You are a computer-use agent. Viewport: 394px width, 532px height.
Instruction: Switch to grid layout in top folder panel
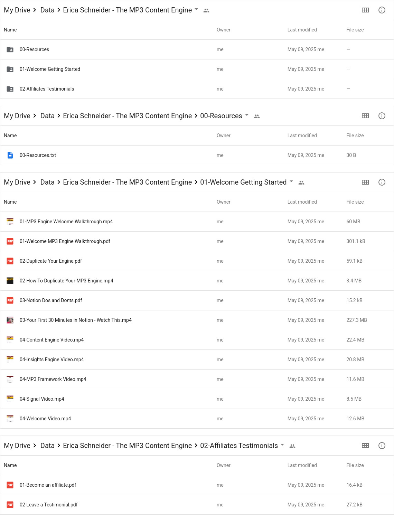tap(365, 10)
